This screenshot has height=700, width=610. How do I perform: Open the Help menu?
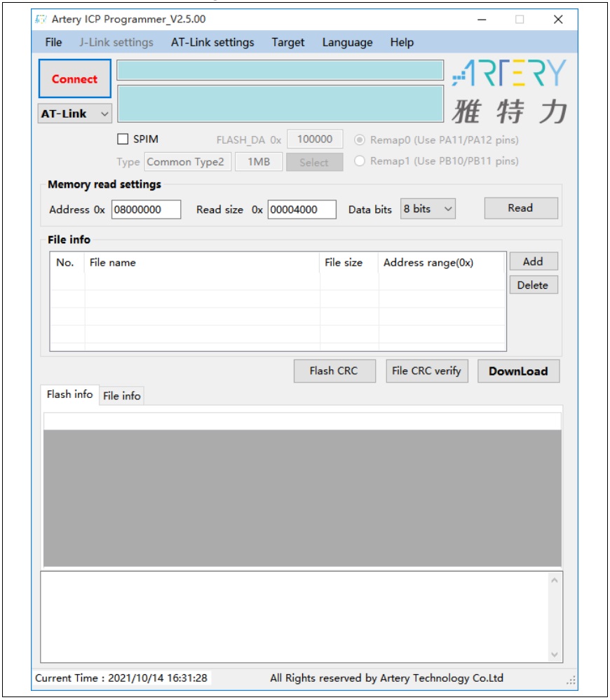pos(402,43)
